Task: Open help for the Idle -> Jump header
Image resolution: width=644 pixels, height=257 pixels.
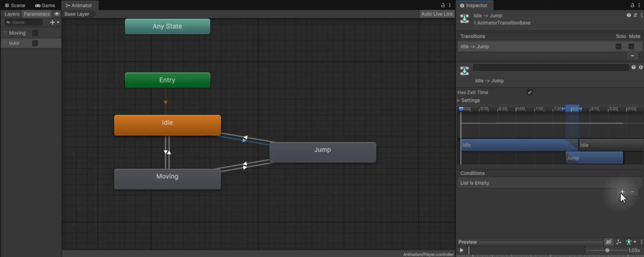Action: pos(629,15)
